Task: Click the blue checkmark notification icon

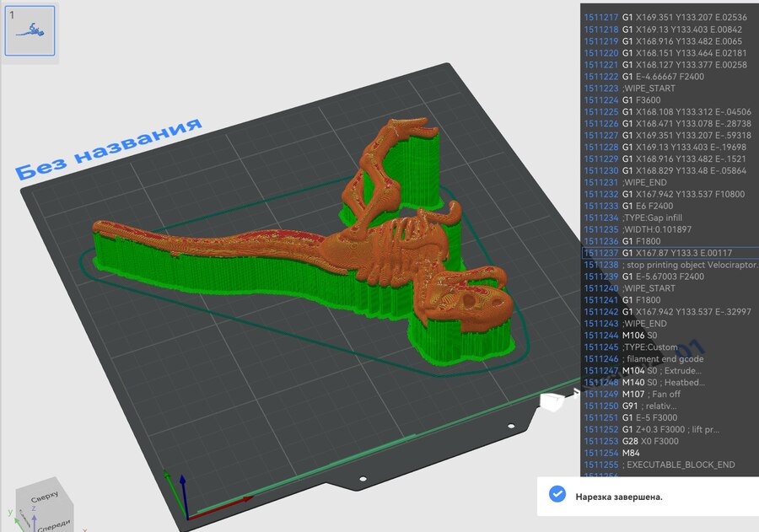Action: pos(557,495)
